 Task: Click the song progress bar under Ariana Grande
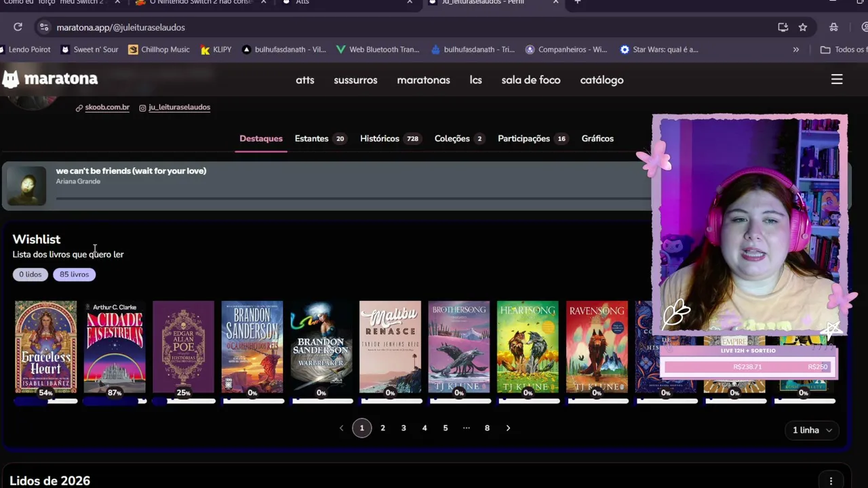pyautogui.click(x=353, y=199)
